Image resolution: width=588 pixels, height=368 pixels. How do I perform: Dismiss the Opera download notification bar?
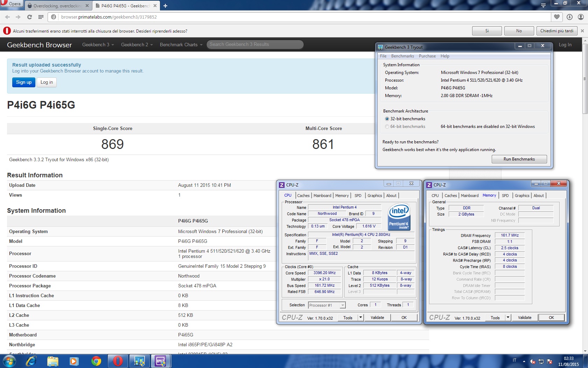coord(582,31)
